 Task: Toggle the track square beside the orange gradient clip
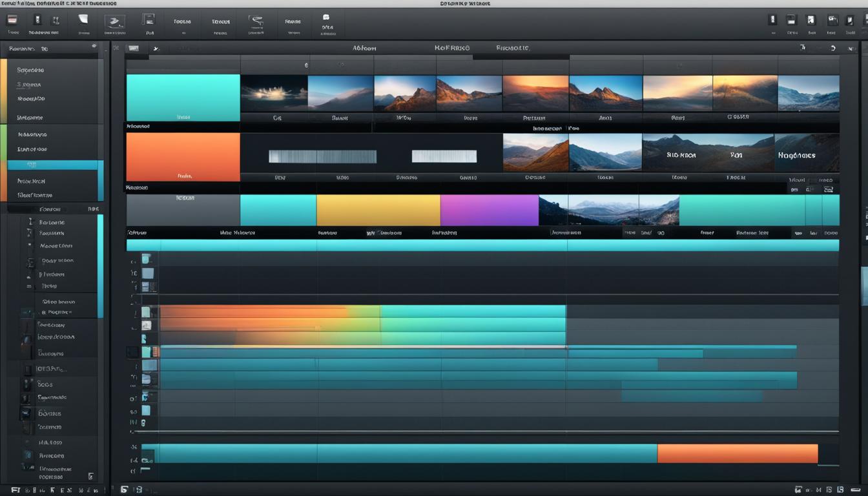(147, 313)
